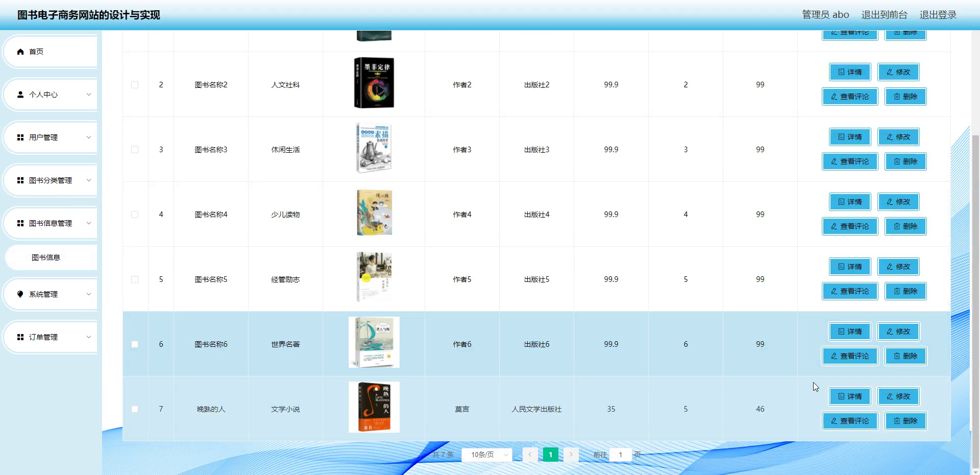Expand the 用户管理 menu chevron
Image resolution: width=980 pixels, height=475 pixels.
(x=89, y=137)
